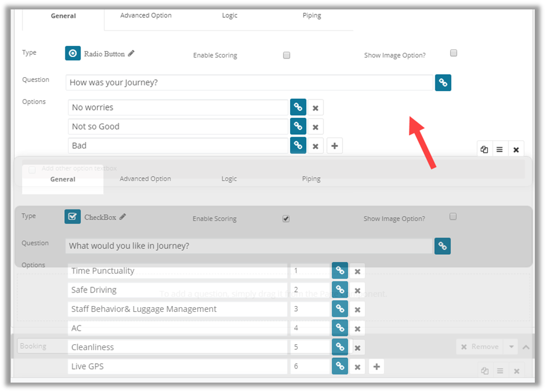Collapse the Booking section with the up chevron
546x392 pixels.
[526, 347]
